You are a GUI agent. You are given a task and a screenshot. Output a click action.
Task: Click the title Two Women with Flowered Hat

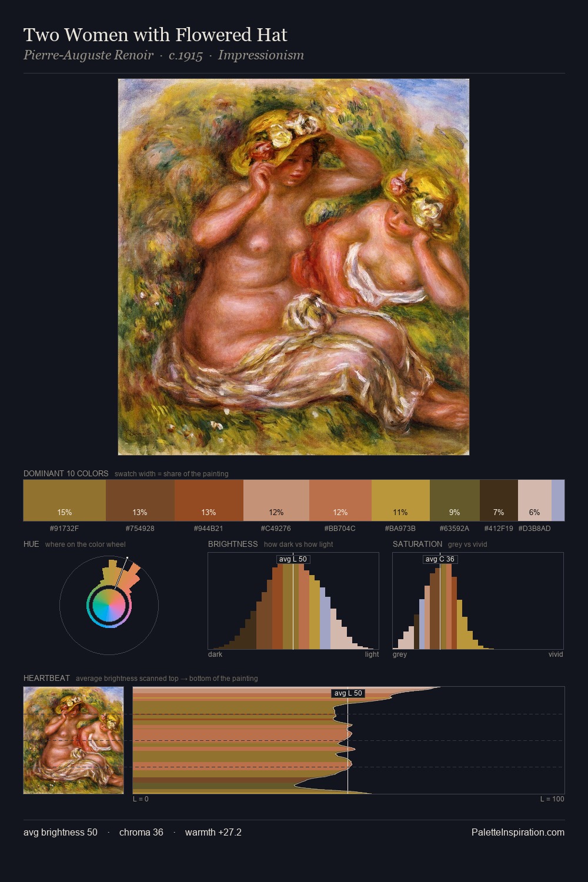pos(155,35)
